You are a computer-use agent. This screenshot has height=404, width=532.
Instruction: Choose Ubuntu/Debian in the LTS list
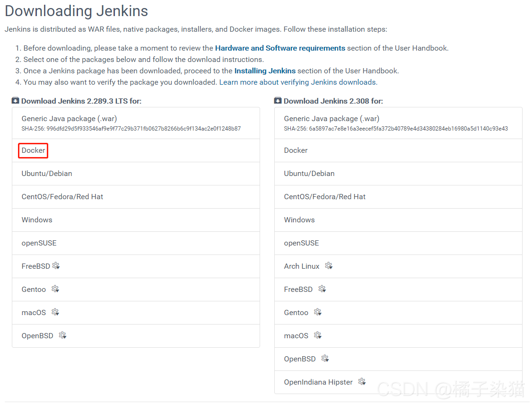[x=136, y=174]
